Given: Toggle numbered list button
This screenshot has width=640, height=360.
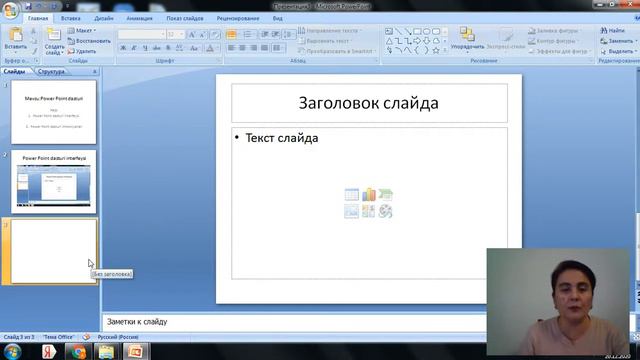Looking at the screenshot, I should [247, 35].
